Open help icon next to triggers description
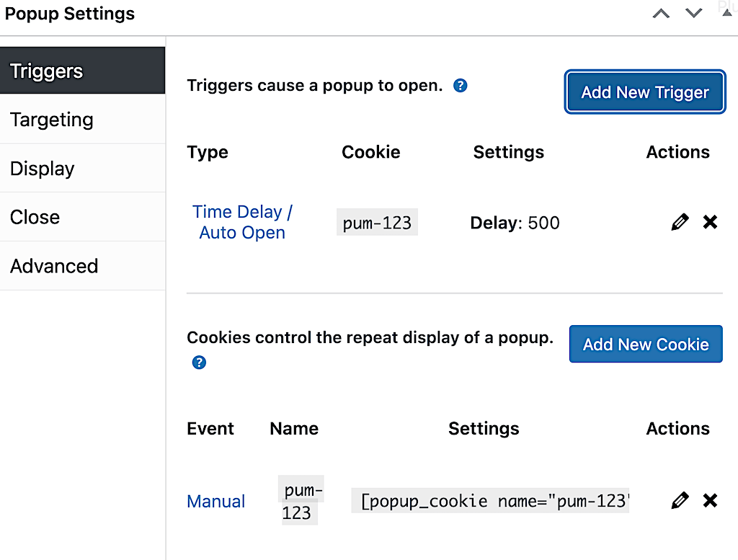This screenshot has width=738, height=560. point(460,86)
